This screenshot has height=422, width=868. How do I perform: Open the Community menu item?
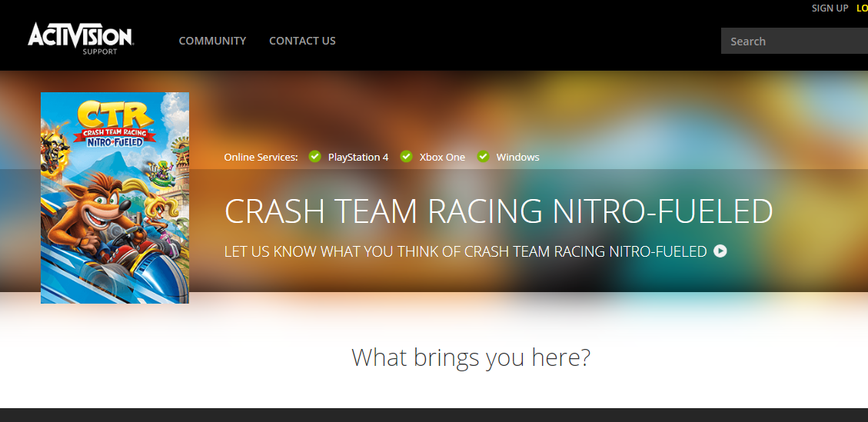[212, 41]
